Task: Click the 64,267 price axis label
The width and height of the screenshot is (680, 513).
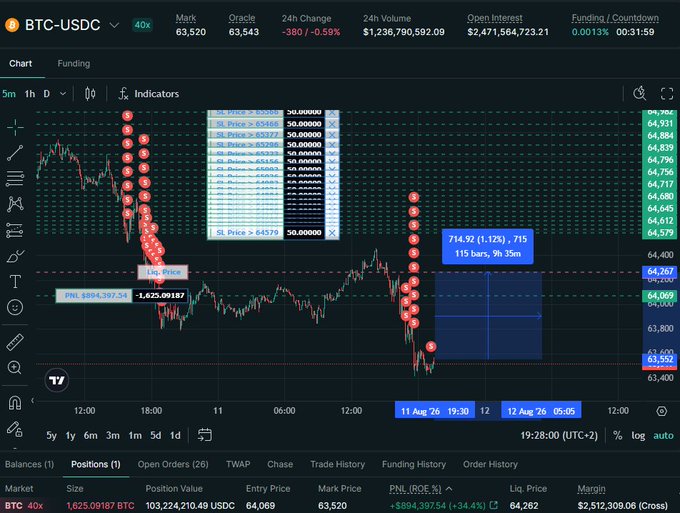Action: [x=660, y=271]
